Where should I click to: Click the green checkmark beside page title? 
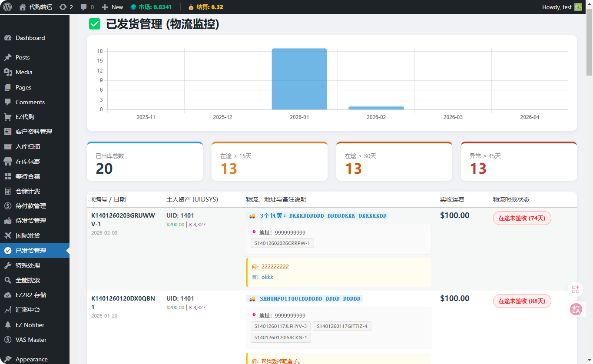(95, 24)
